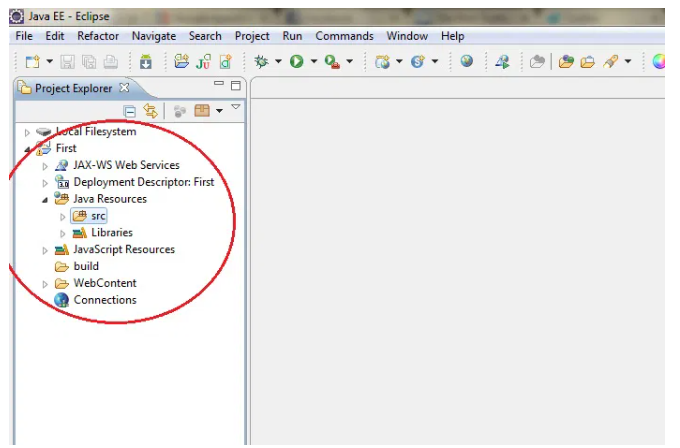680x448 pixels.
Task: Click the Print toolbar icon
Action: click(111, 62)
